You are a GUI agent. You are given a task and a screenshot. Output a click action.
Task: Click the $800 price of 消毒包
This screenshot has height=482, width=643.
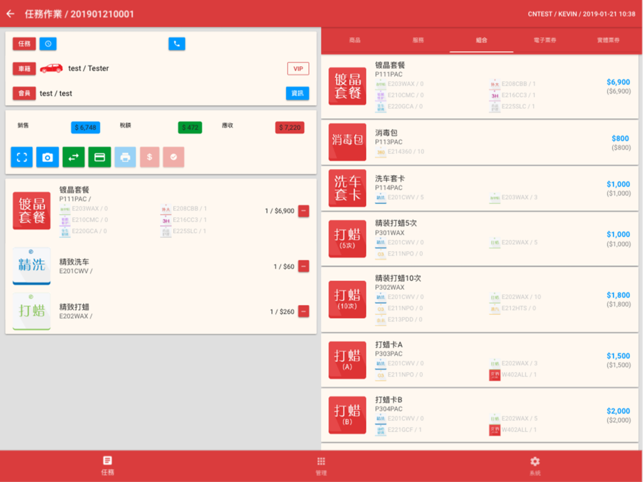coord(620,138)
